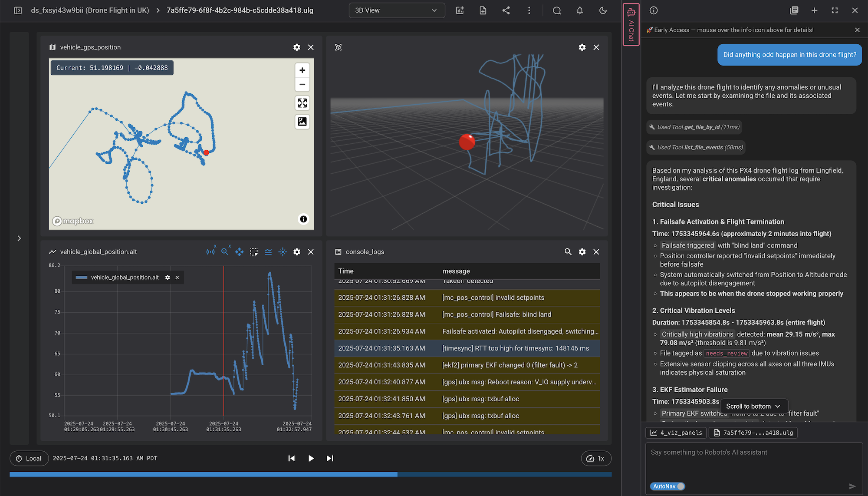Select the box-selection tool in the plot toolbar

pos(254,252)
